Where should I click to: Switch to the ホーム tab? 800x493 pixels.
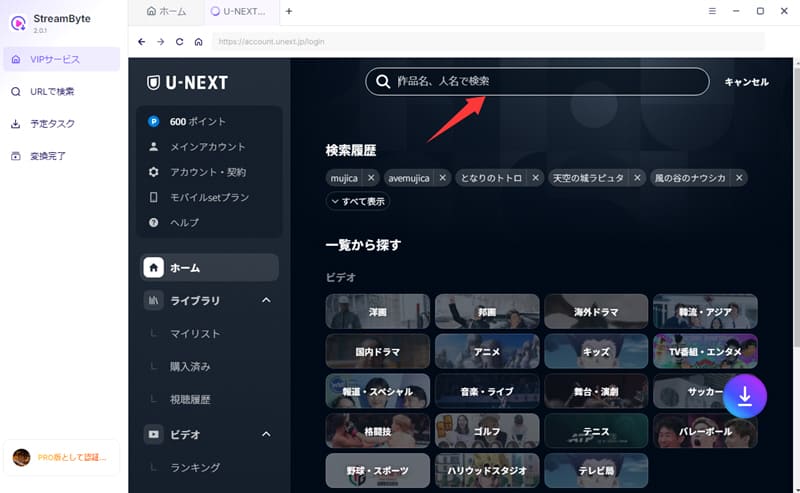(166, 11)
